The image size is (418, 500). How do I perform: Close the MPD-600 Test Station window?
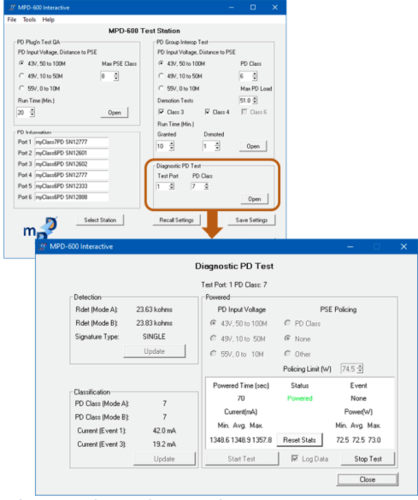click(275, 7)
